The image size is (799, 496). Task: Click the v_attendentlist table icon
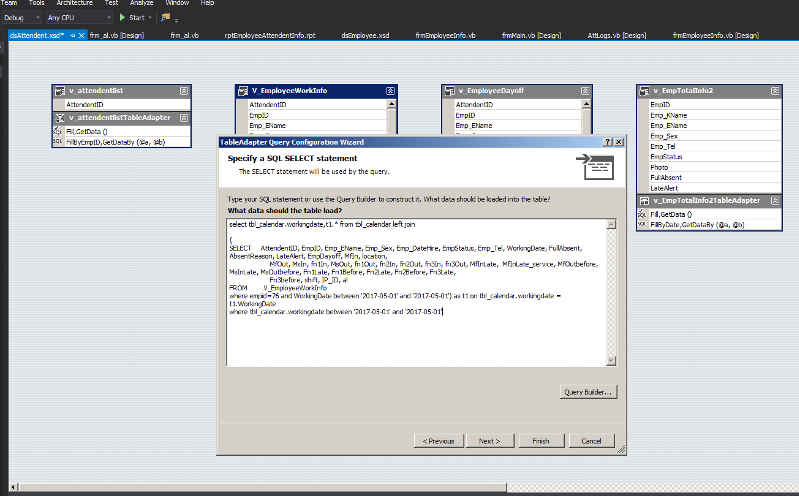(60, 90)
